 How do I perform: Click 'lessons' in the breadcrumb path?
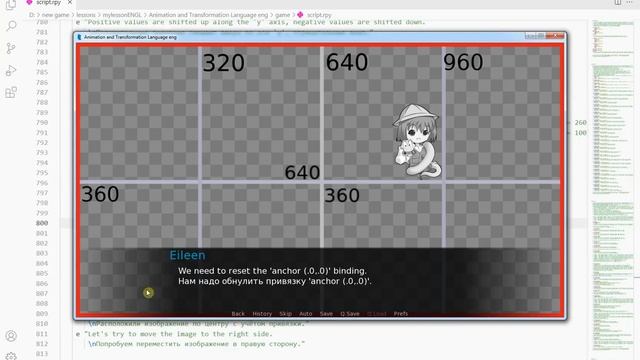(x=86, y=15)
